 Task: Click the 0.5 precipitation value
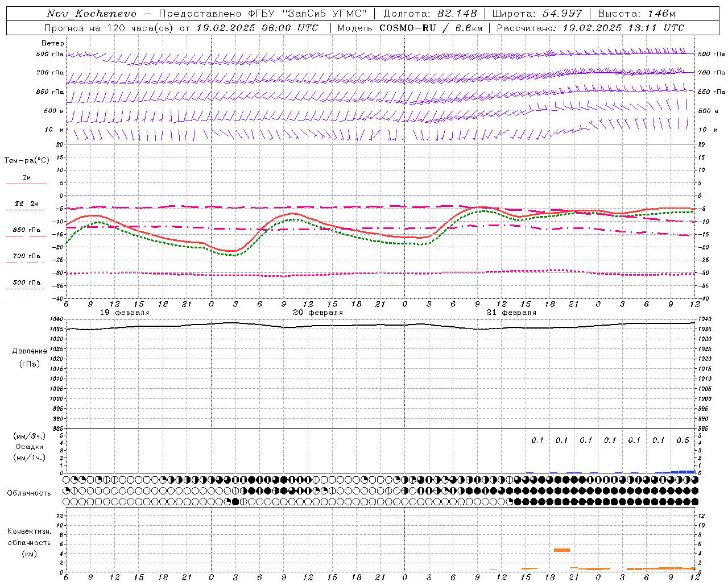(x=682, y=440)
